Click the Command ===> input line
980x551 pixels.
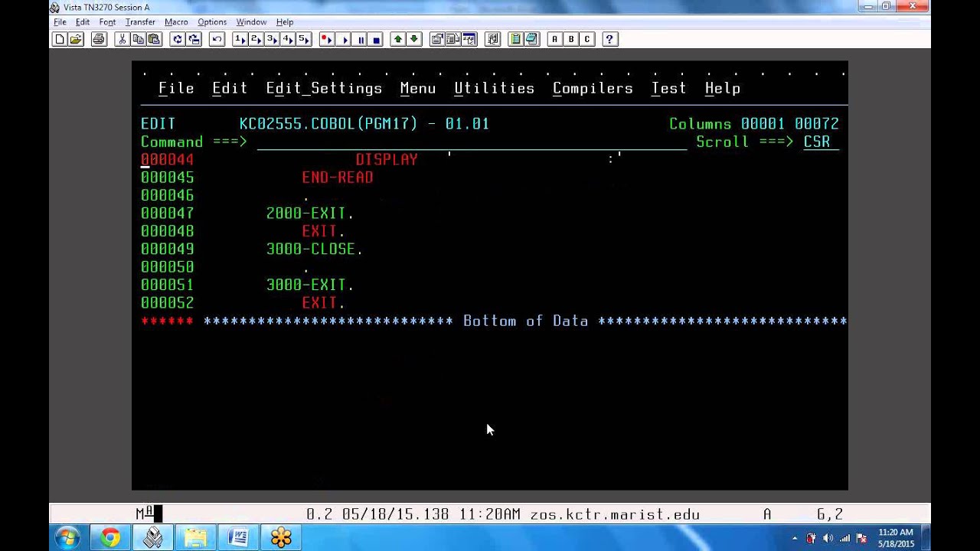(x=472, y=142)
